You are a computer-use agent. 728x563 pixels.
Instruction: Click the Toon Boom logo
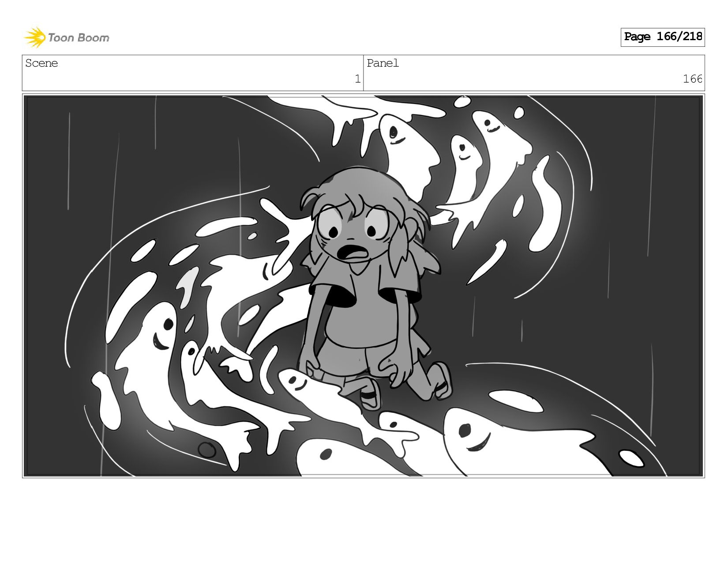[67, 38]
